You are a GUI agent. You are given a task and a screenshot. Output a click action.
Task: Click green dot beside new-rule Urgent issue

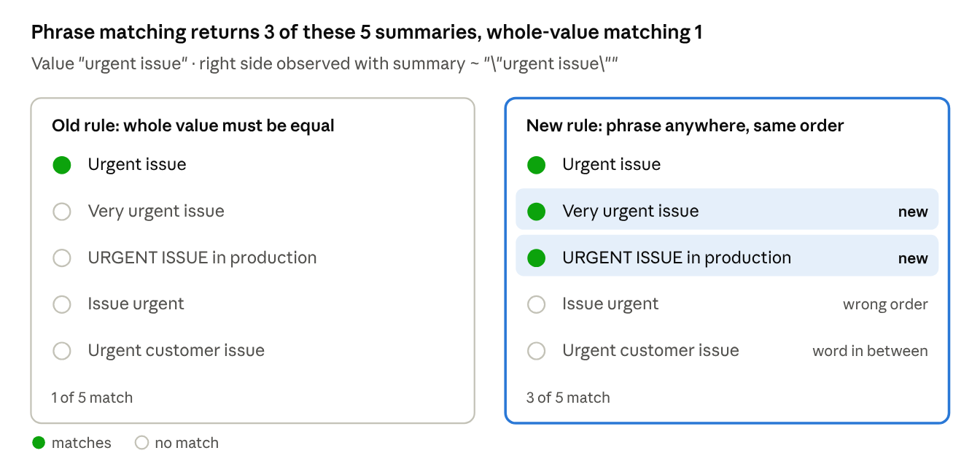[537, 165]
